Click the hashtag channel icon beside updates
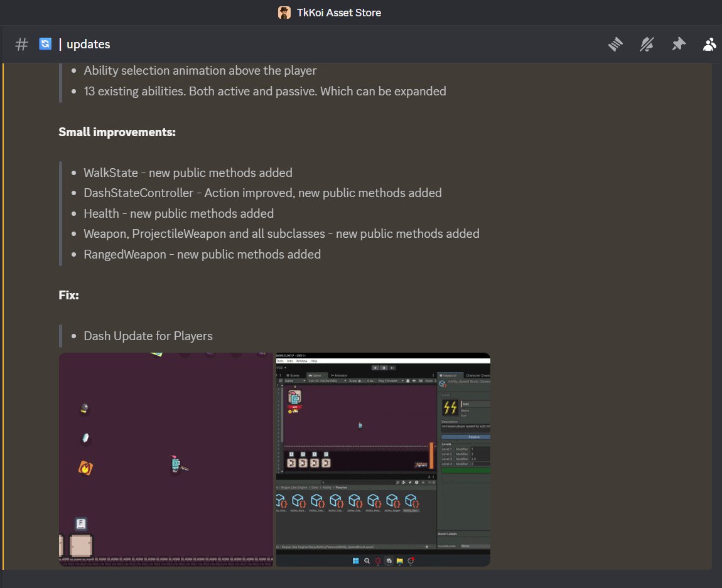Viewport: 722px width, 588px height. coord(21,44)
